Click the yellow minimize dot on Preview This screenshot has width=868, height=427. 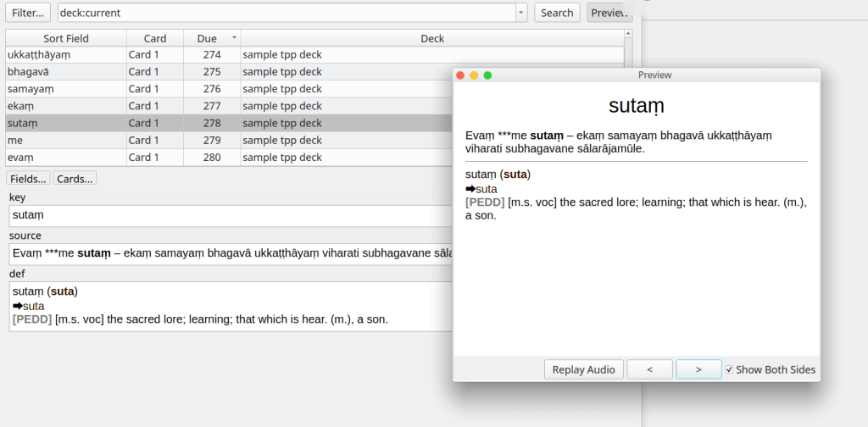474,75
